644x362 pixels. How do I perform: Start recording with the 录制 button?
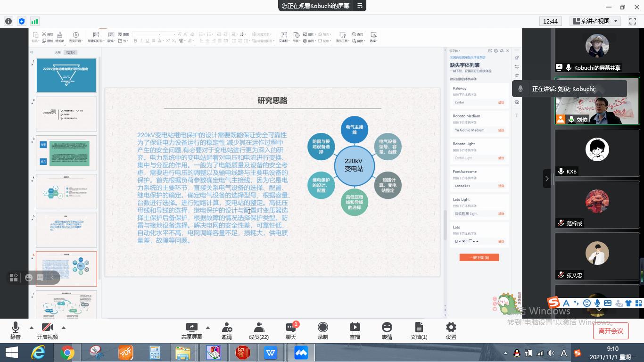[x=322, y=330]
